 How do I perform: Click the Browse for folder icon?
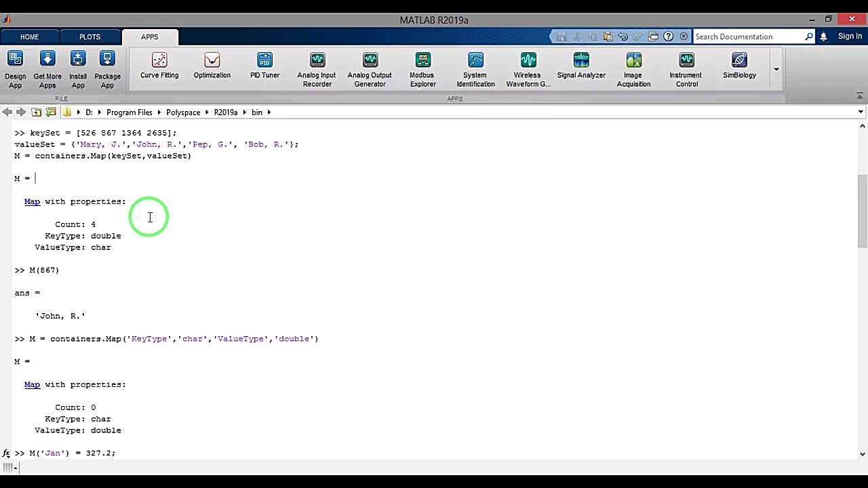51,112
